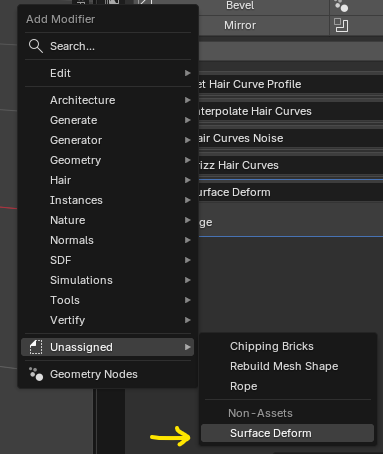The width and height of the screenshot is (383, 454).
Task: Open the Generate submenu
Action: click(x=107, y=120)
